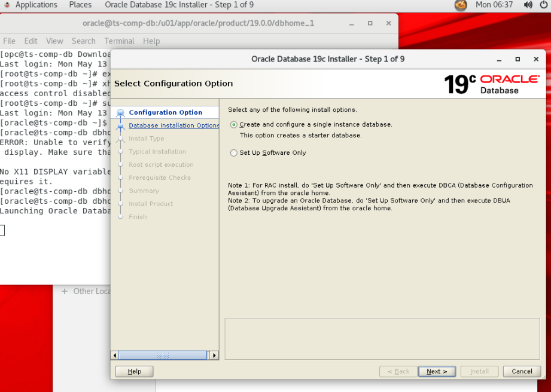
Task: Maximize the Oracle installer window
Action: point(517,59)
